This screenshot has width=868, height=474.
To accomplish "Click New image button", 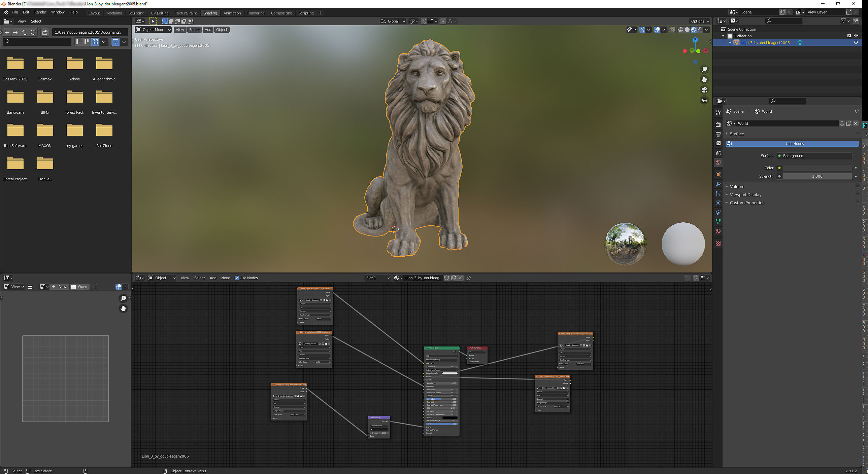I will 59,287.
